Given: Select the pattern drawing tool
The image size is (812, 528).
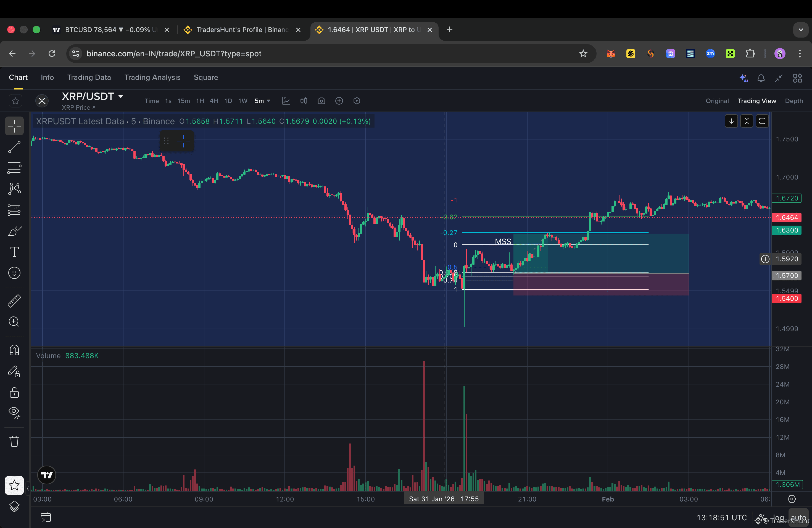Looking at the screenshot, I should [x=14, y=189].
